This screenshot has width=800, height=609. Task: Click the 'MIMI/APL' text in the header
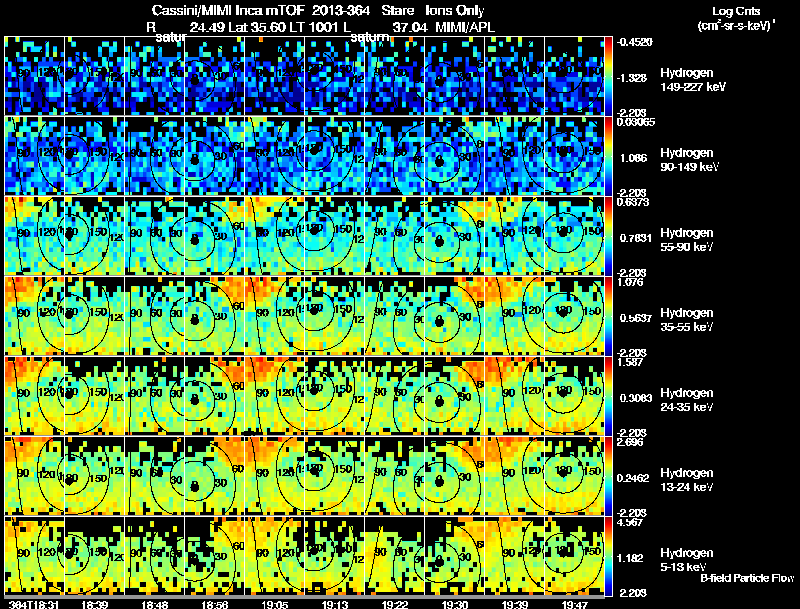coord(465,27)
